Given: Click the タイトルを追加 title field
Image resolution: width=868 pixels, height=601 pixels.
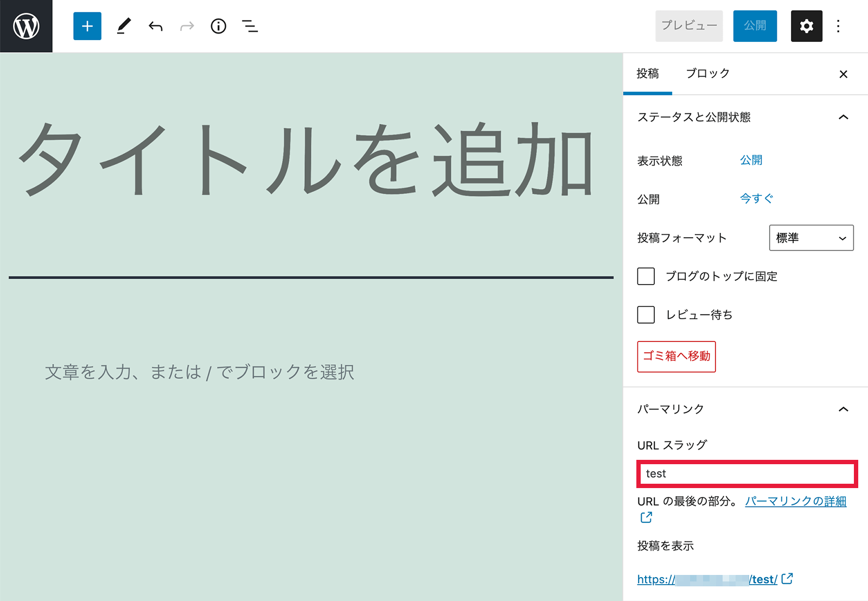Looking at the screenshot, I should click(307, 160).
